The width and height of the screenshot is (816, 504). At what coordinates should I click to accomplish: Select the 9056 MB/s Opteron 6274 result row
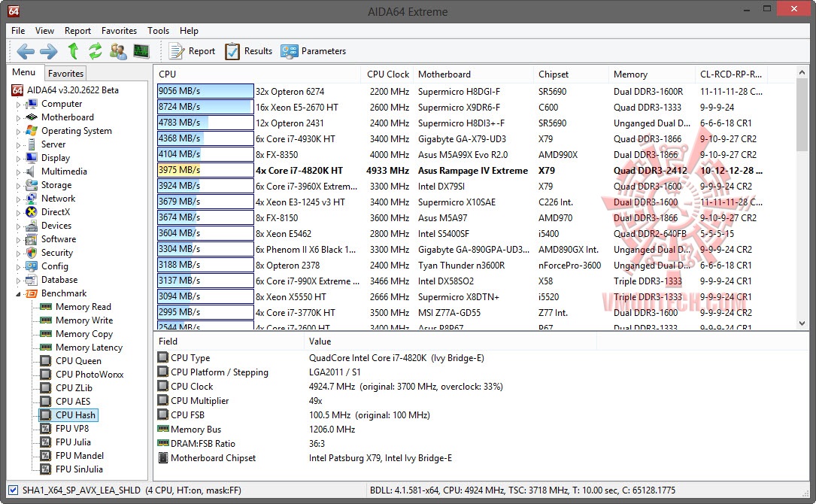click(475, 91)
